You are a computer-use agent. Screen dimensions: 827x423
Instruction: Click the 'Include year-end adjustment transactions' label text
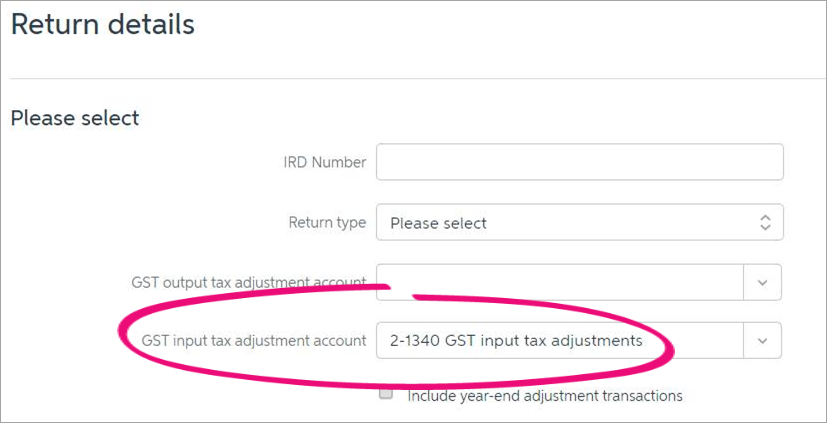[x=545, y=396]
